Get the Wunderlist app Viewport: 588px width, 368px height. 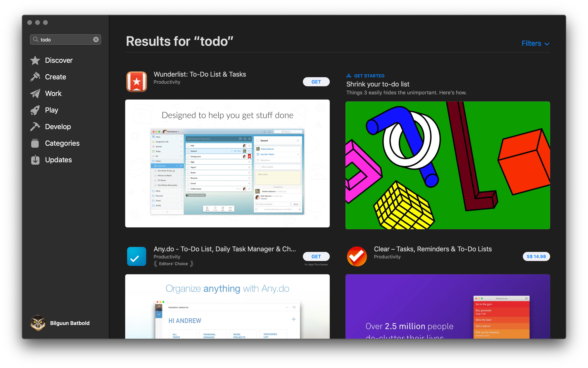(316, 82)
